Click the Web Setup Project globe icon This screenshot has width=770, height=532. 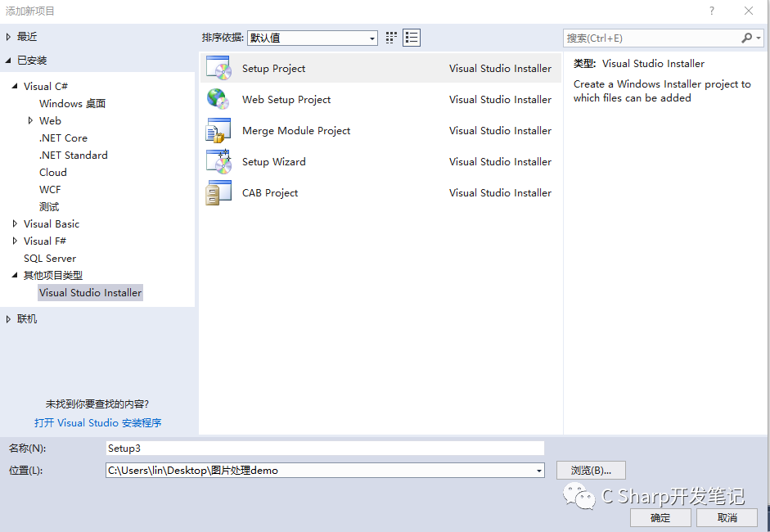[218, 99]
